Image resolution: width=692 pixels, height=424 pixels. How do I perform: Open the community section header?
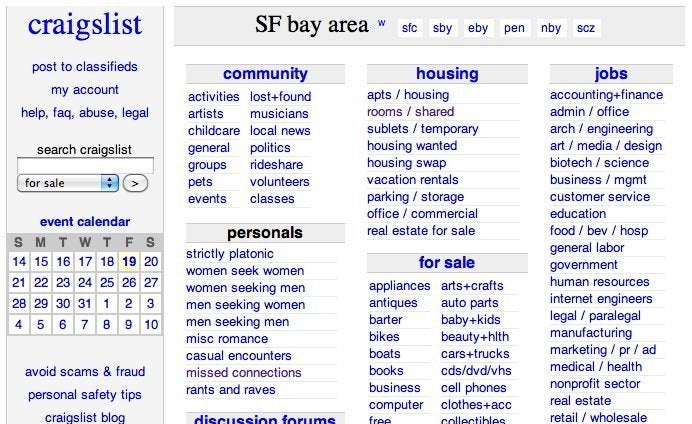click(x=265, y=74)
